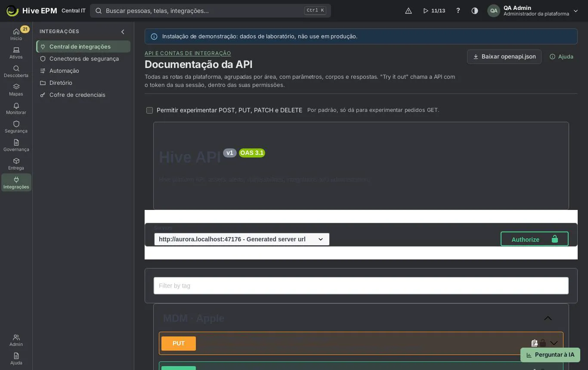Open Descoberta from the left rail
Screen dimensions: 588x370
(x=16, y=71)
